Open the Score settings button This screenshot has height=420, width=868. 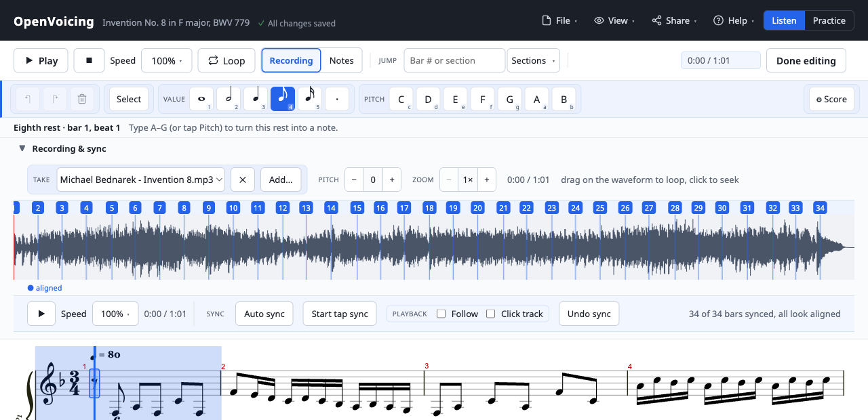pyautogui.click(x=831, y=99)
